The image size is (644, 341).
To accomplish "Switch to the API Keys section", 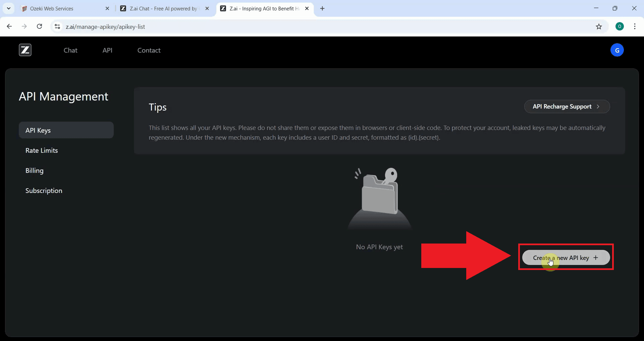I will tap(38, 130).
